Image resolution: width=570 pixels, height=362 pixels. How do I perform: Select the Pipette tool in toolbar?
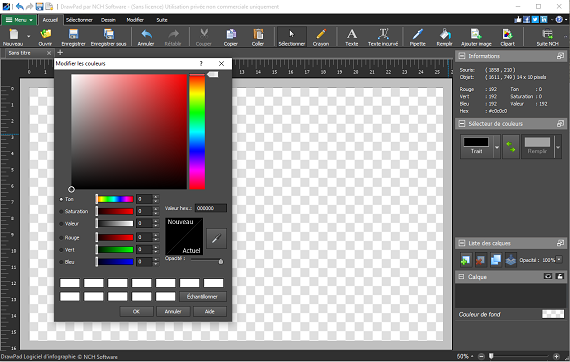click(417, 37)
